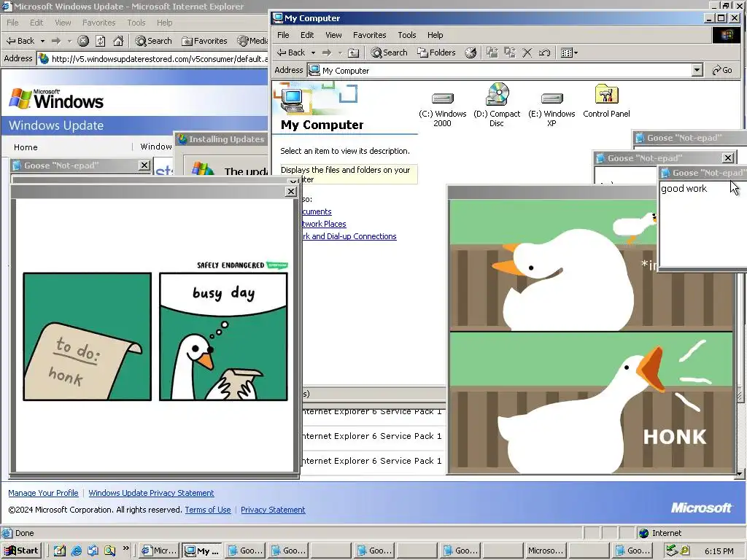Viewport: 747px width, 560px height.
Task: Click the Forward arrow in Internet Explorer
Action: click(56, 41)
